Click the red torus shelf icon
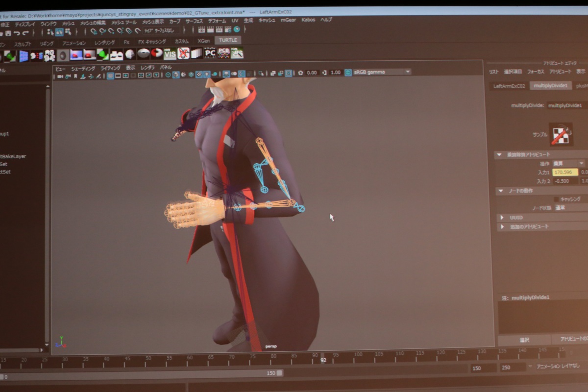 click(156, 53)
